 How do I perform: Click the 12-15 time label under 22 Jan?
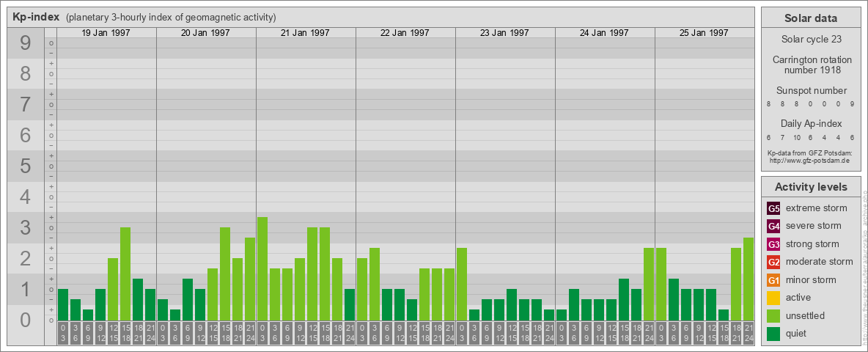(412, 333)
